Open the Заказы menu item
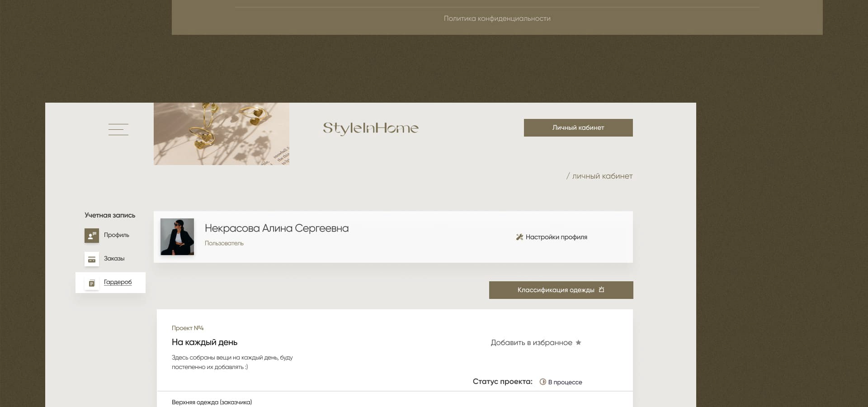Viewport: 868px width, 407px height. click(x=114, y=259)
